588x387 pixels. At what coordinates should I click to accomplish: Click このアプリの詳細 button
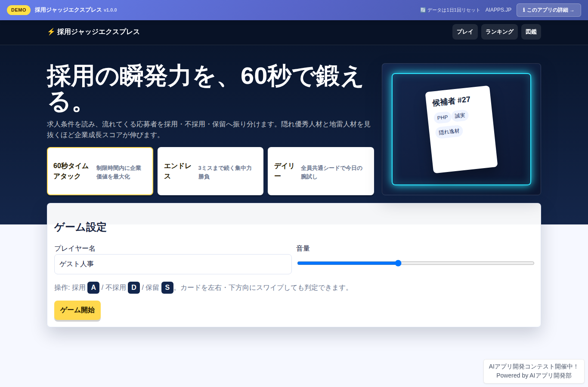[549, 10]
